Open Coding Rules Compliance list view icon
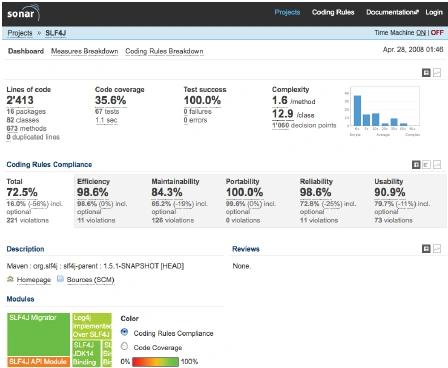 point(426,165)
